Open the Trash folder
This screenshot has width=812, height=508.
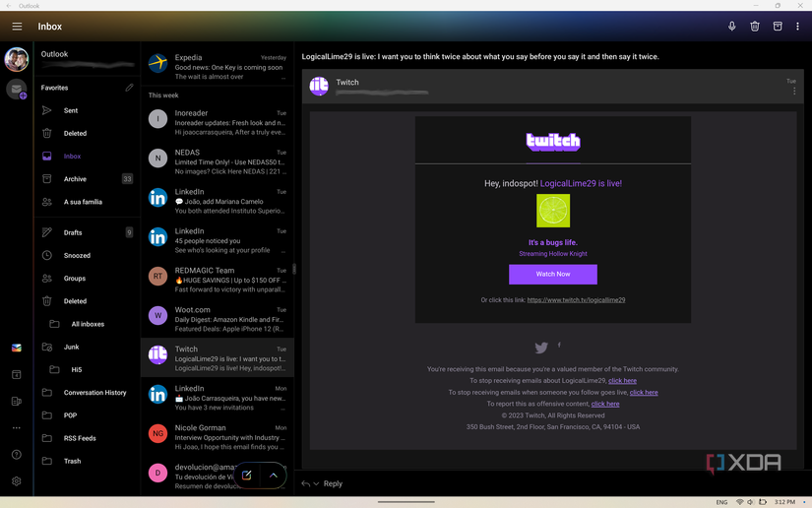click(88, 461)
